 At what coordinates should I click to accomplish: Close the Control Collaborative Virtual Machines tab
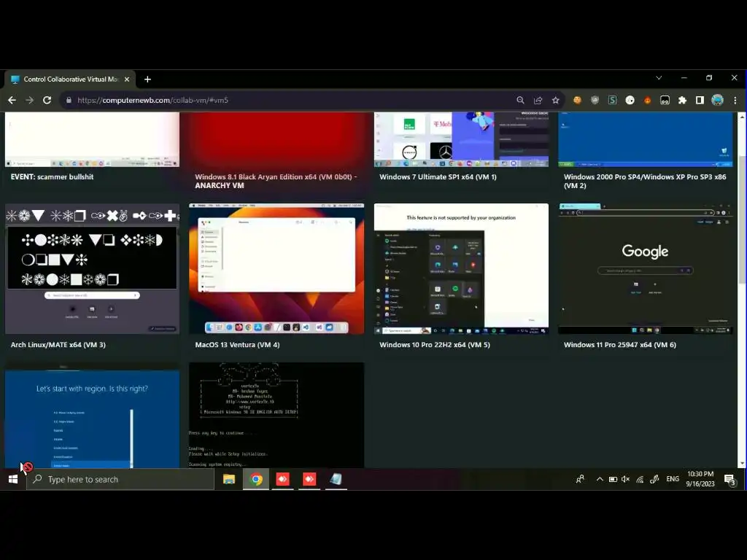point(127,79)
